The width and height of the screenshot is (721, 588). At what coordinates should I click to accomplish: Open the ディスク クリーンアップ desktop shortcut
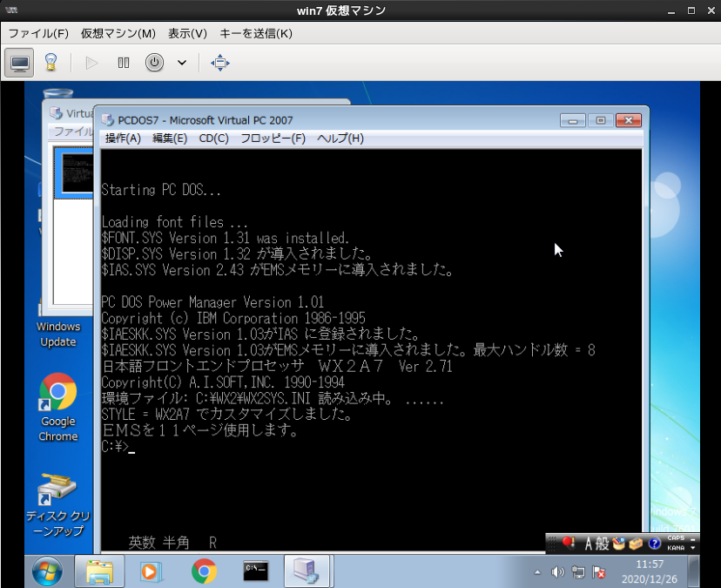click(x=58, y=504)
